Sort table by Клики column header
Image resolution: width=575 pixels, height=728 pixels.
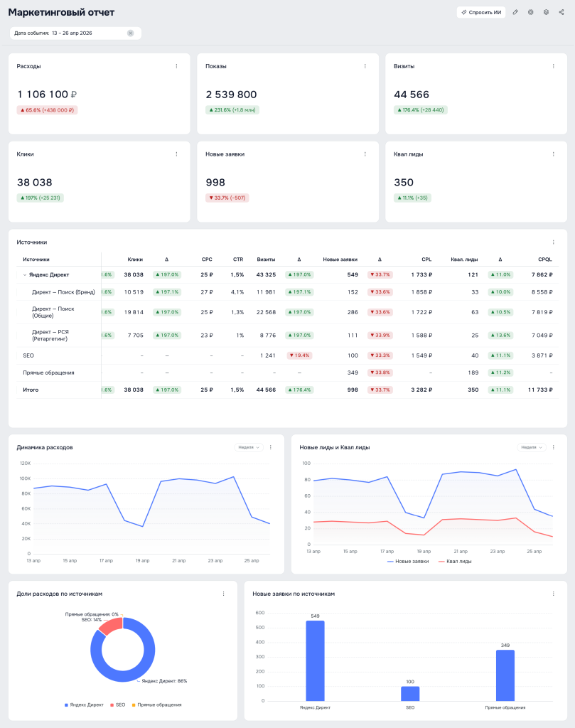135,259
